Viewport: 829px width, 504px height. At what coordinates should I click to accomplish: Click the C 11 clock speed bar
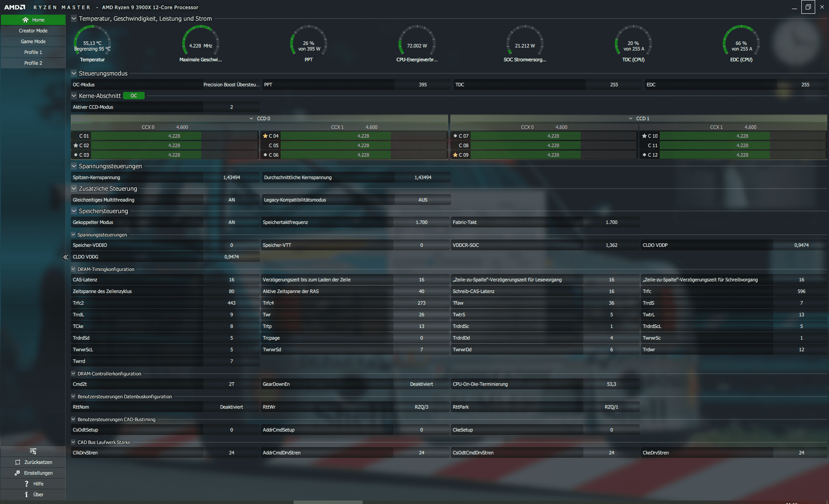point(742,145)
